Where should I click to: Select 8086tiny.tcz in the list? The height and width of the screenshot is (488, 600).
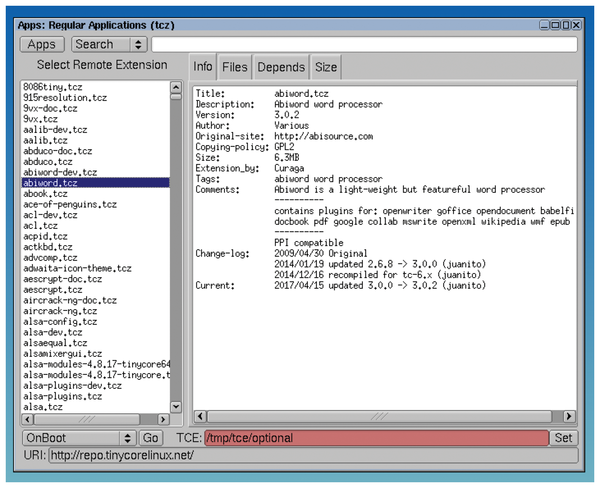(x=95, y=87)
